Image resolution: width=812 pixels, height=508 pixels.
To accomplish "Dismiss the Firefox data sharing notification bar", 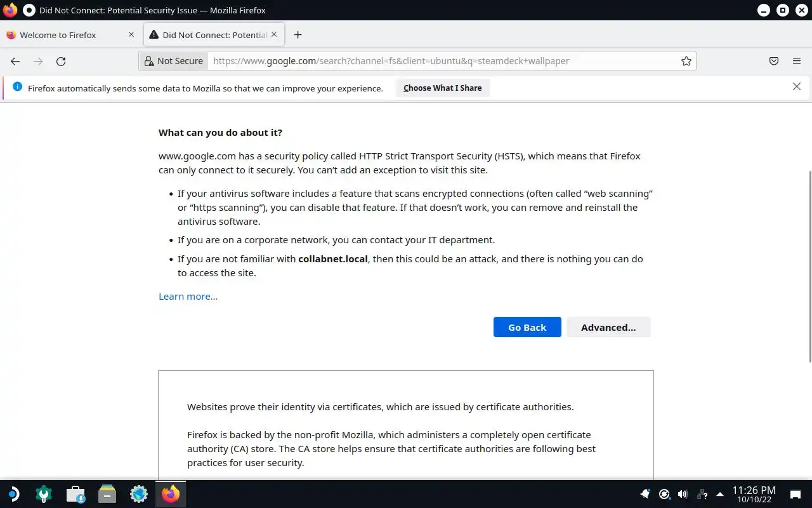I will pos(797,87).
